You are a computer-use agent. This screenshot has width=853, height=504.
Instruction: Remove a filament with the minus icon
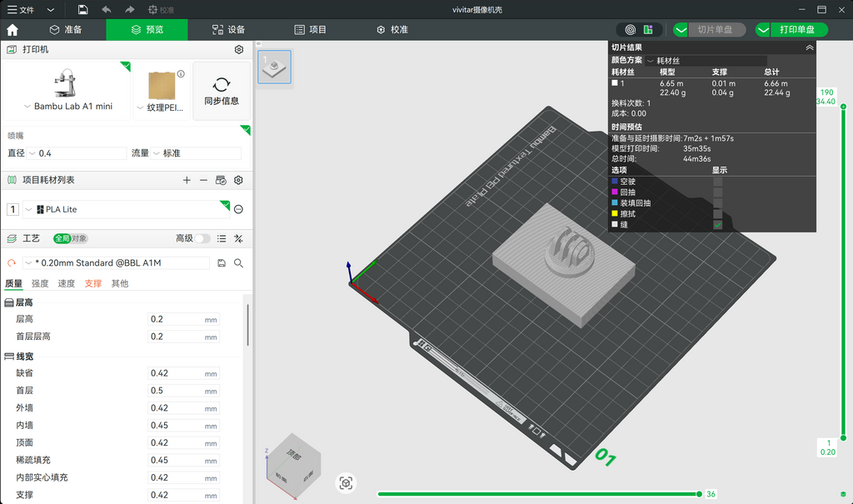(x=203, y=180)
